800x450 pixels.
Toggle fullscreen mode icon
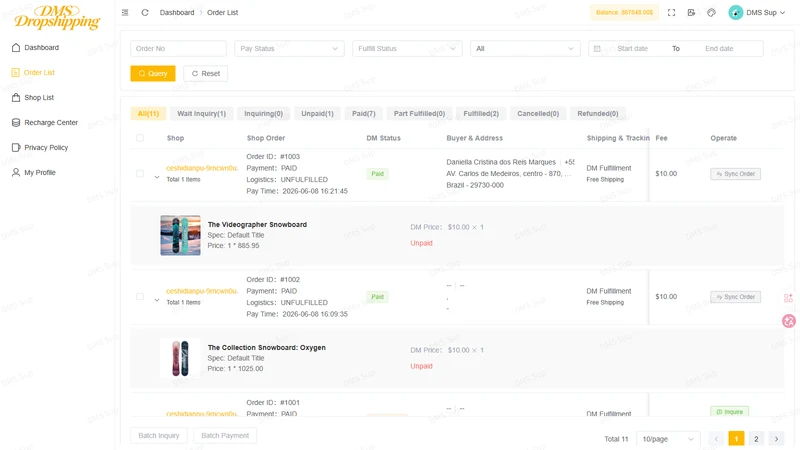(x=671, y=12)
